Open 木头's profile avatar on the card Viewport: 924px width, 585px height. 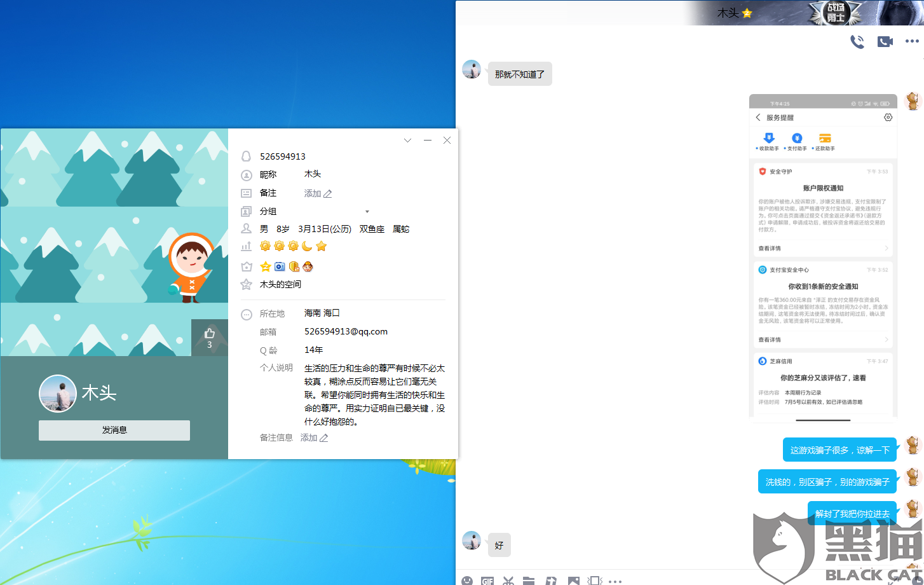point(58,394)
